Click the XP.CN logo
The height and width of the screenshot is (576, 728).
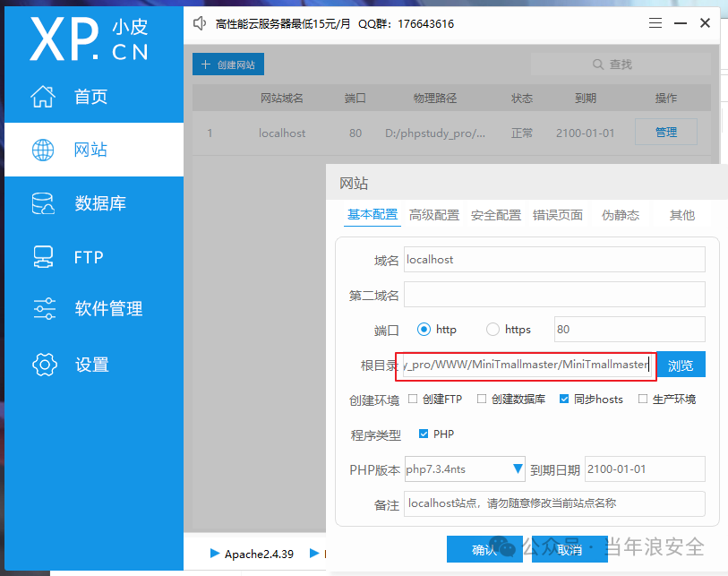[x=90, y=39]
